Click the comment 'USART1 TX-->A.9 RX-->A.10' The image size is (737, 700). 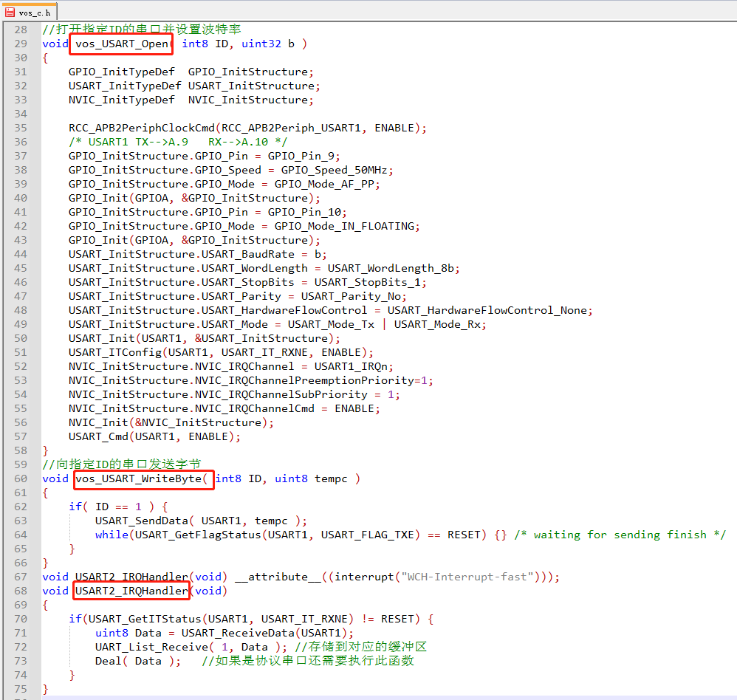178,142
